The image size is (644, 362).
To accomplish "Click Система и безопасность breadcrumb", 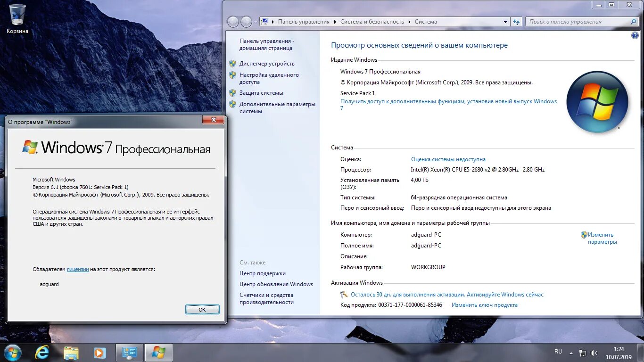I will click(x=372, y=22).
